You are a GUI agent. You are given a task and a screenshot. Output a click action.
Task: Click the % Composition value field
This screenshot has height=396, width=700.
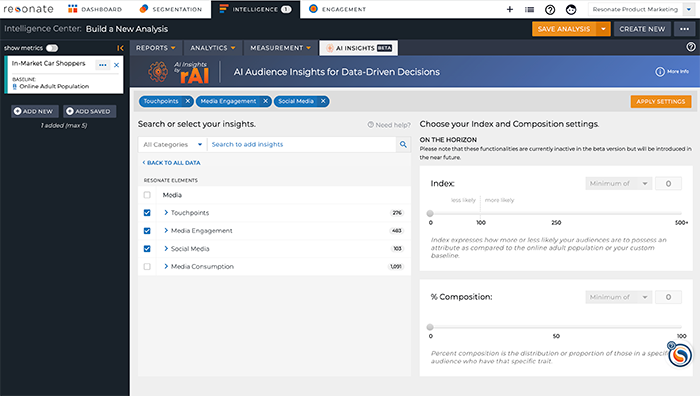tap(668, 297)
